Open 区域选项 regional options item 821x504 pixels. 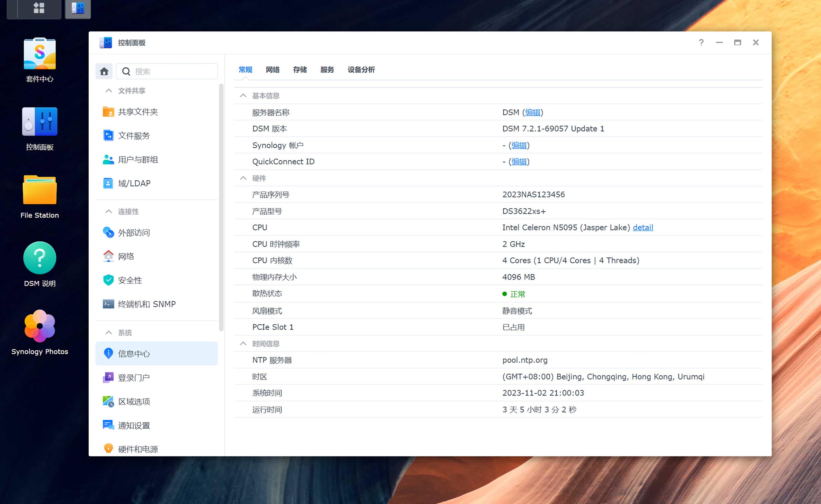pos(156,402)
